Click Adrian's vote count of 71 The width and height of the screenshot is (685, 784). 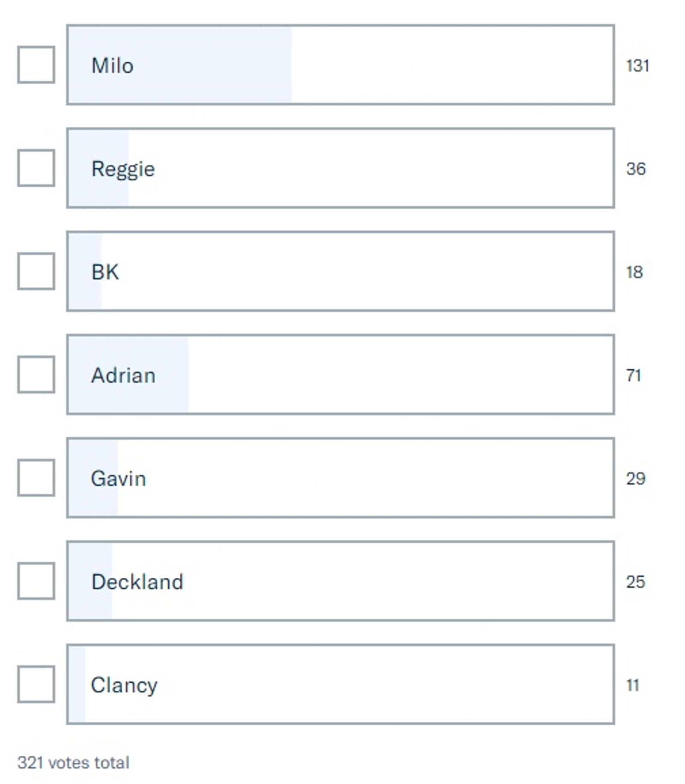[634, 375]
